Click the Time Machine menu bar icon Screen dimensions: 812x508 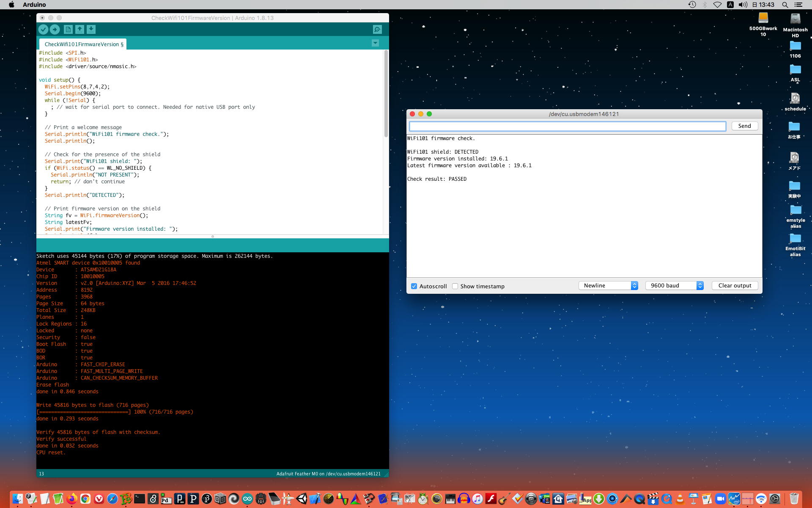click(692, 5)
